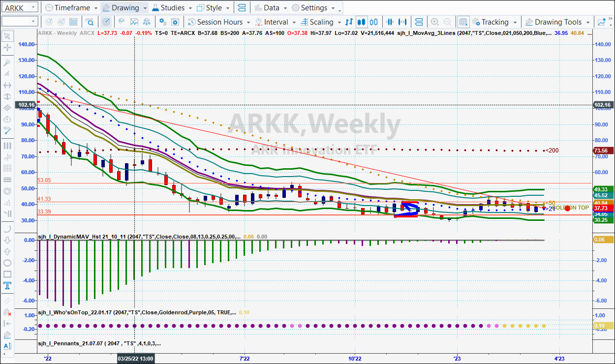Click the zoom out magnifier icon
Image resolution: width=615 pixels, height=364 pixels.
447,22
